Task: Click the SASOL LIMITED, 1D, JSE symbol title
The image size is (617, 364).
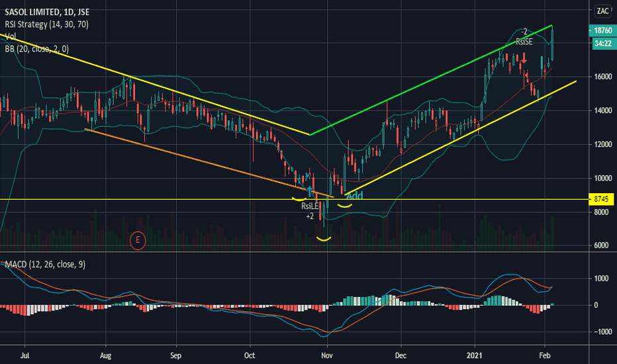Action: 47,12
